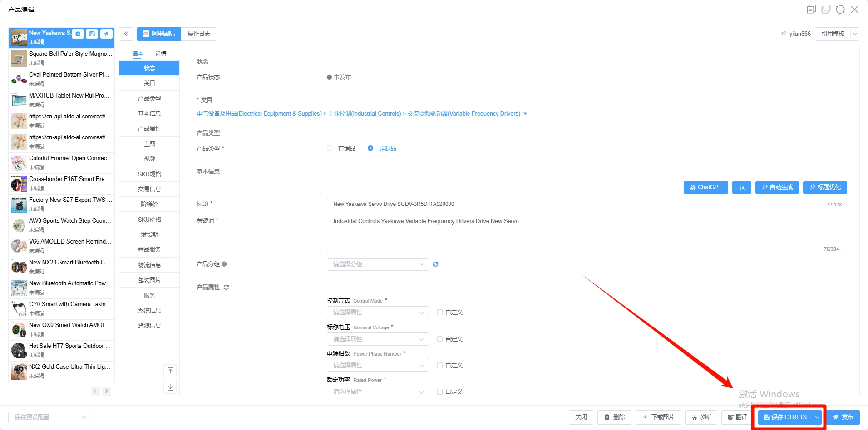Image resolution: width=868 pixels, height=430 pixels.
Task: Click the translate icon button next to ChatGPT
Action: tap(741, 187)
